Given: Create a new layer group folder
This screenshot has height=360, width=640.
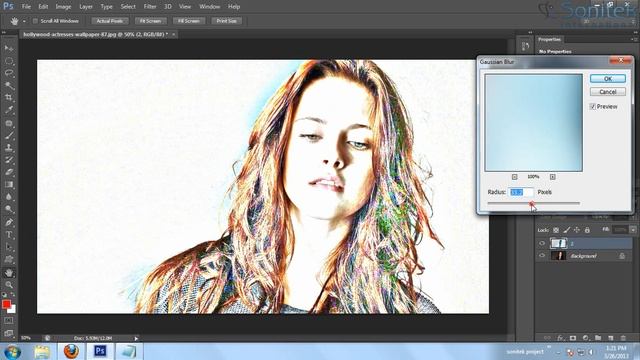Looking at the screenshot, I should coord(598,338).
